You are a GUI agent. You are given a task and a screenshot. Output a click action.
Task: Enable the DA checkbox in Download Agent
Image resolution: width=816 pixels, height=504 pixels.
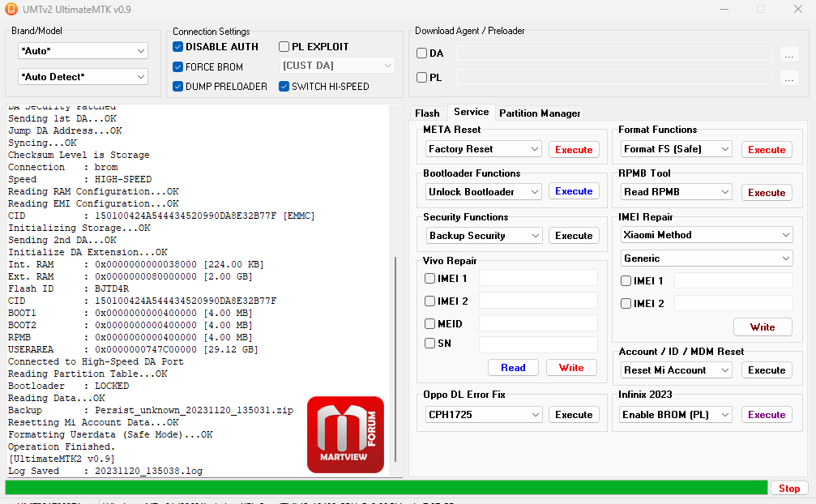coord(422,53)
